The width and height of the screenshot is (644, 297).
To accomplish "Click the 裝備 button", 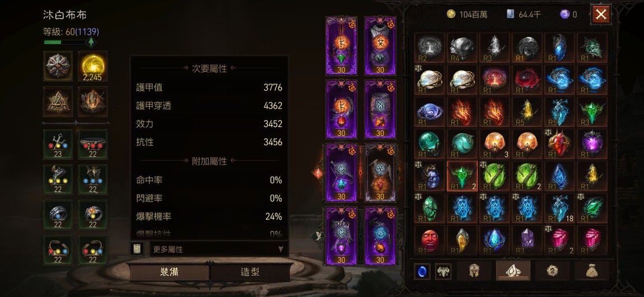I will click(x=169, y=272).
